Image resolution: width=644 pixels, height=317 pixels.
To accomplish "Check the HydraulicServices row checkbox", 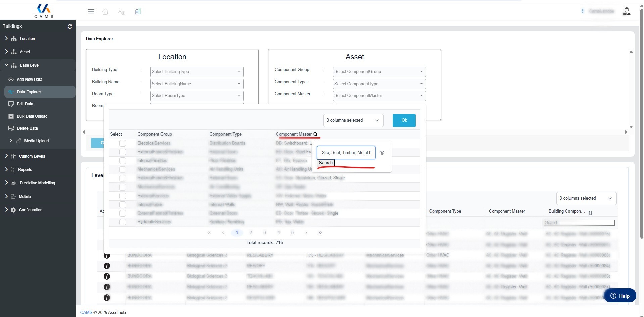I will click(122, 222).
